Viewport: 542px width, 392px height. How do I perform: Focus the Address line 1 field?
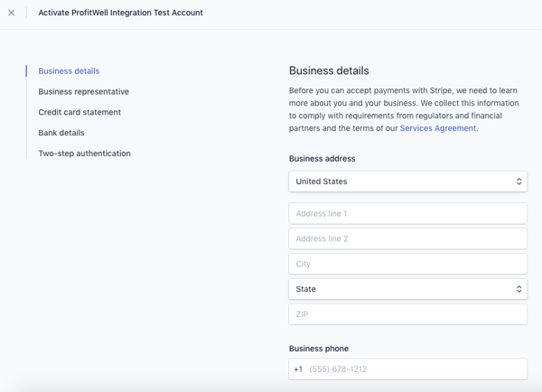coord(408,214)
